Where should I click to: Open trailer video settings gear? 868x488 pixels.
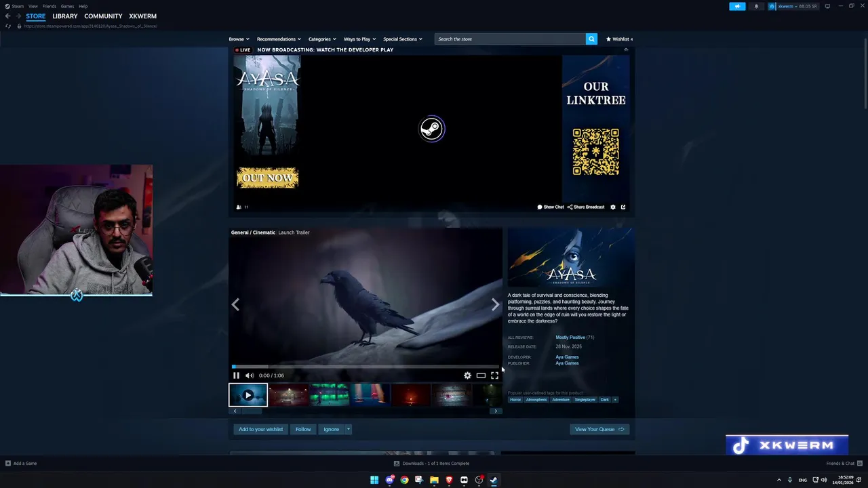467,375
